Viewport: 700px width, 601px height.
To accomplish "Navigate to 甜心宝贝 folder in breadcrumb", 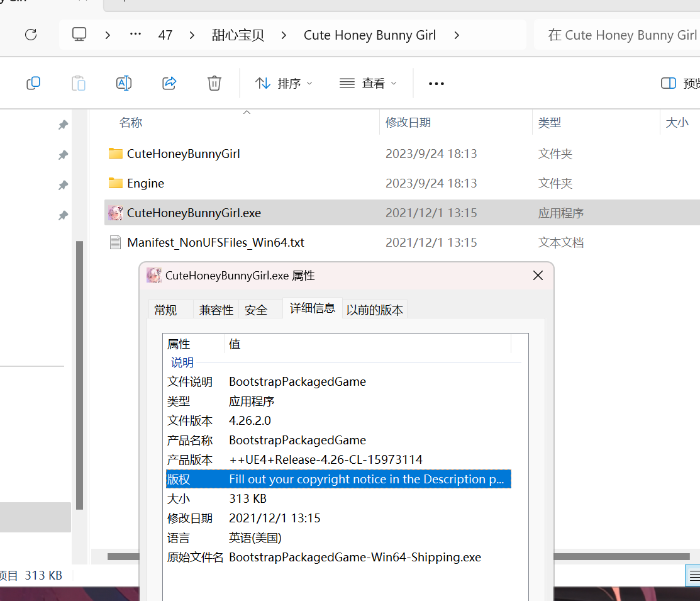I will (238, 35).
